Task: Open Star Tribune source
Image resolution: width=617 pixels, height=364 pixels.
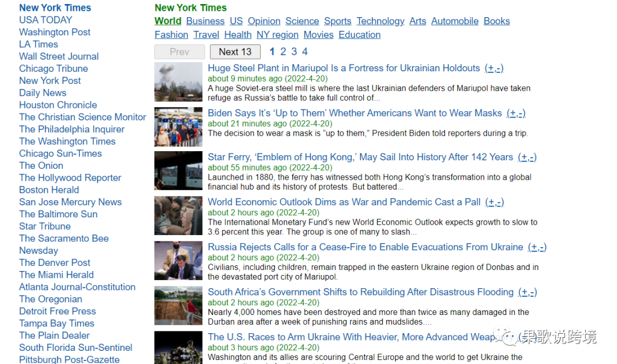Action: click(45, 227)
